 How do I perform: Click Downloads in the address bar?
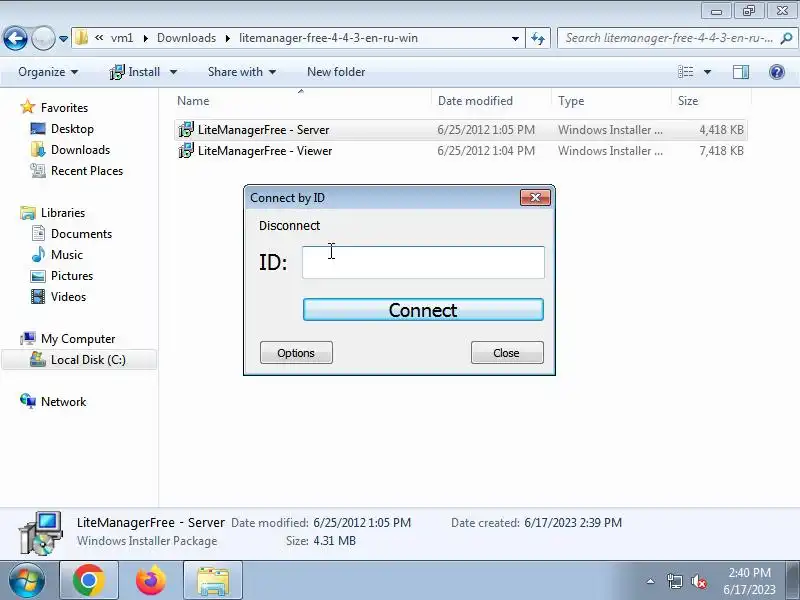[186, 38]
